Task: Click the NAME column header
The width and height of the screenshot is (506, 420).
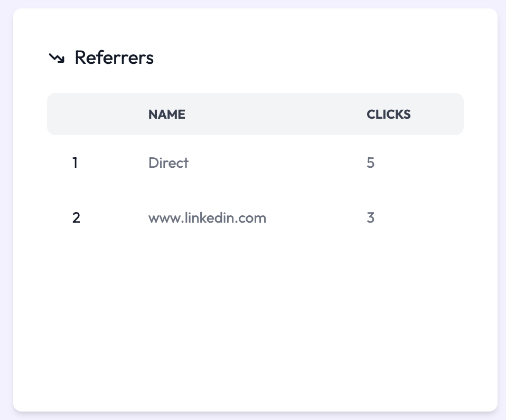Action: point(167,114)
